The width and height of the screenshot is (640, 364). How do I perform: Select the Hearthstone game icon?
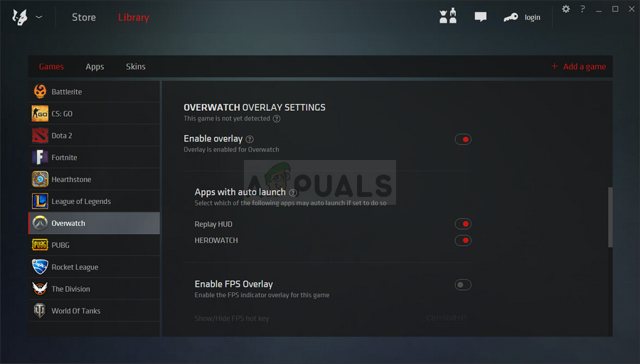(x=40, y=179)
